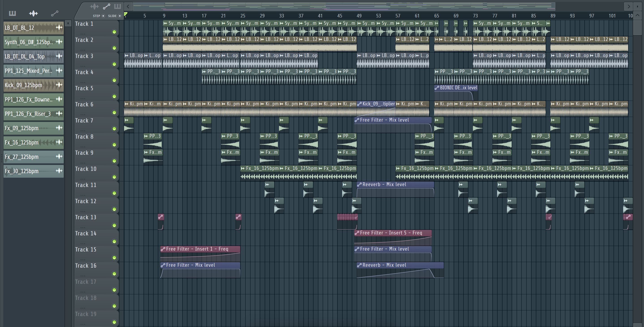The height and width of the screenshot is (327, 644).
Task: Click waveform icon on Fx_16_125bpm clip
Action: click(x=59, y=142)
